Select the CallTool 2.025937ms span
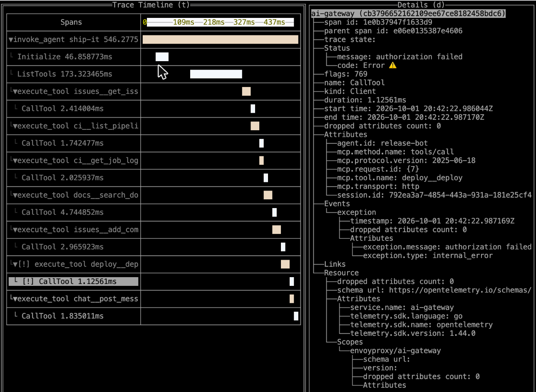 coord(74,178)
